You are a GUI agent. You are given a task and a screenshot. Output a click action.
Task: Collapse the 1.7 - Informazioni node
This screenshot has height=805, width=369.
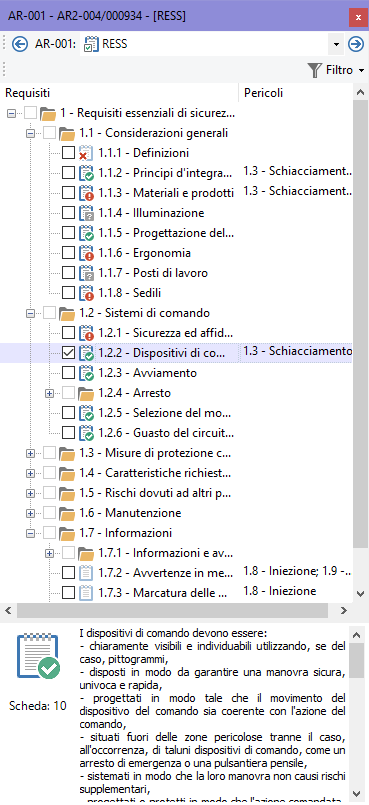click(30, 533)
